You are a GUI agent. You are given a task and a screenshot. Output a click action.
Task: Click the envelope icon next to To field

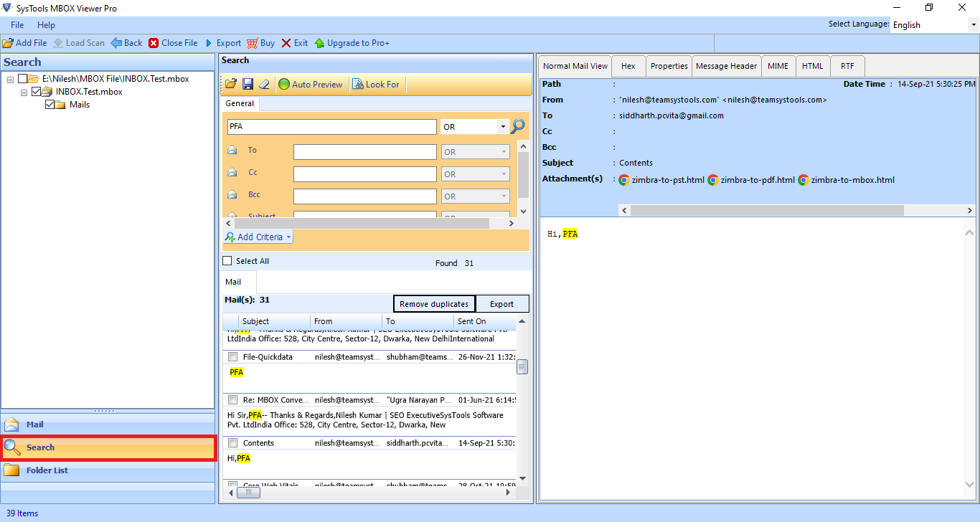232,151
